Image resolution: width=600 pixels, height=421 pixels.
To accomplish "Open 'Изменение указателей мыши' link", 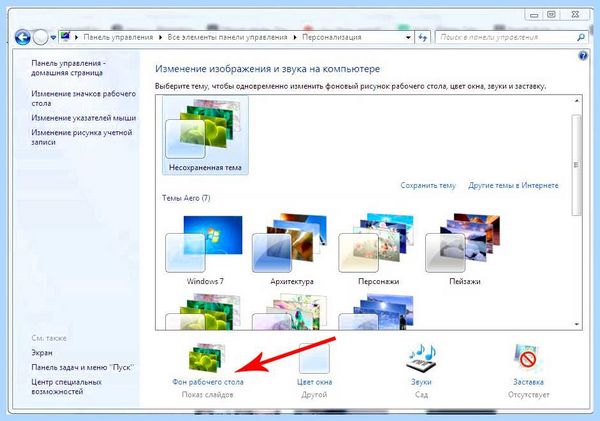I will point(83,118).
